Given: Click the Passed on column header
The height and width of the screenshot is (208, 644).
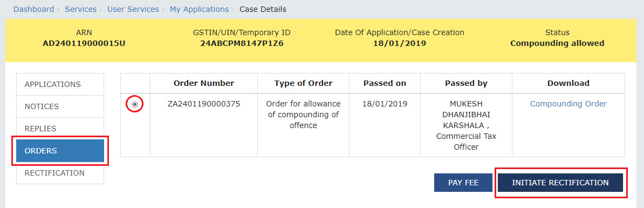Looking at the screenshot, I should [385, 83].
